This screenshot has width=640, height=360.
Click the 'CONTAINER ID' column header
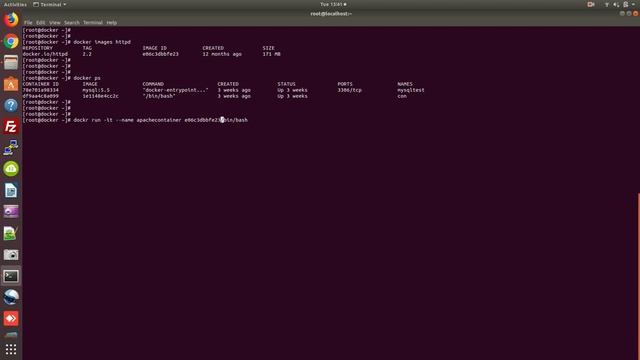click(40, 84)
